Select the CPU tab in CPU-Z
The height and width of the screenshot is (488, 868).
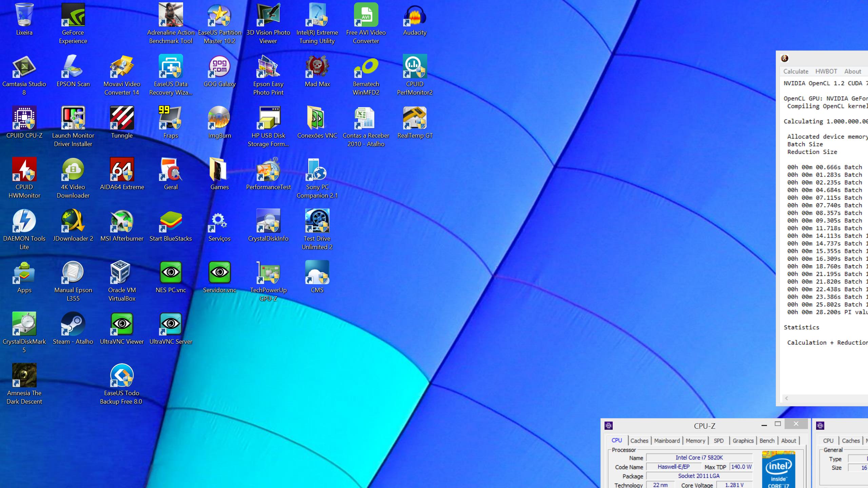(617, 440)
